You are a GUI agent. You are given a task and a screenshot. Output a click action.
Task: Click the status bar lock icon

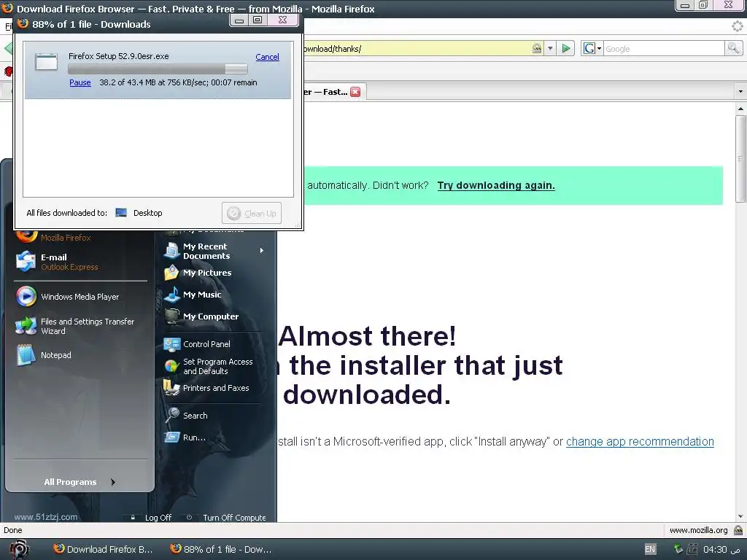tap(738, 530)
